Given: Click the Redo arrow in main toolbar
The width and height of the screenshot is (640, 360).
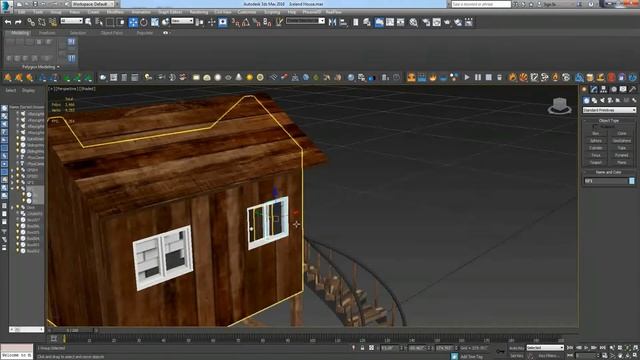Looking at the screenshot, I should point(18,22).
